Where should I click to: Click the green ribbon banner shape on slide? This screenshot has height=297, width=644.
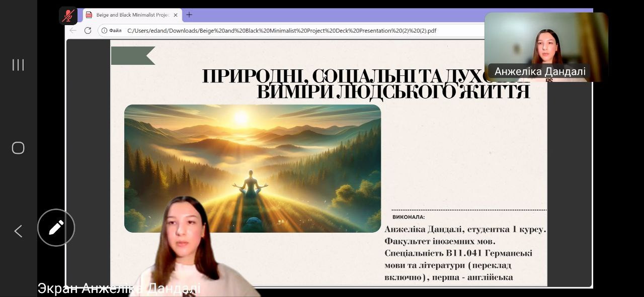pyautogui.click(x=133, y=56)
